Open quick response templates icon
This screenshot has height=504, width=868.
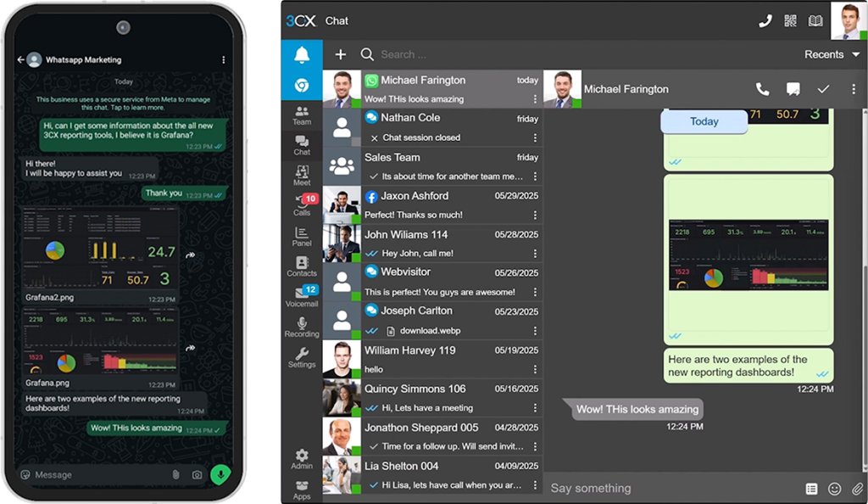811,489
